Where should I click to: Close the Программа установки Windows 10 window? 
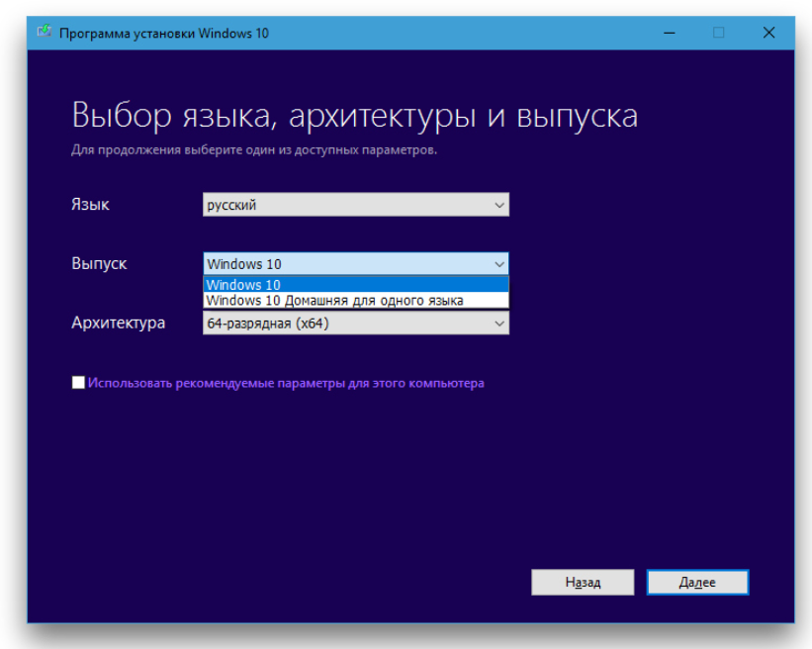768,33
